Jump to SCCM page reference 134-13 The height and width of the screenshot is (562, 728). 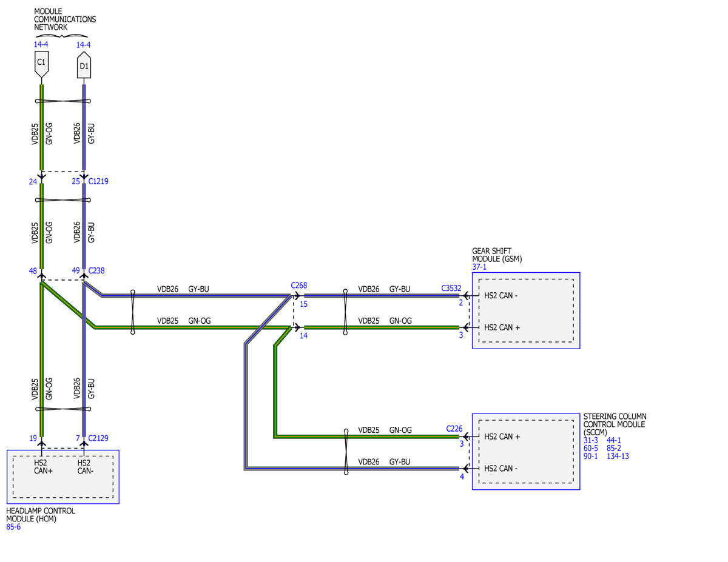point(618,456)
